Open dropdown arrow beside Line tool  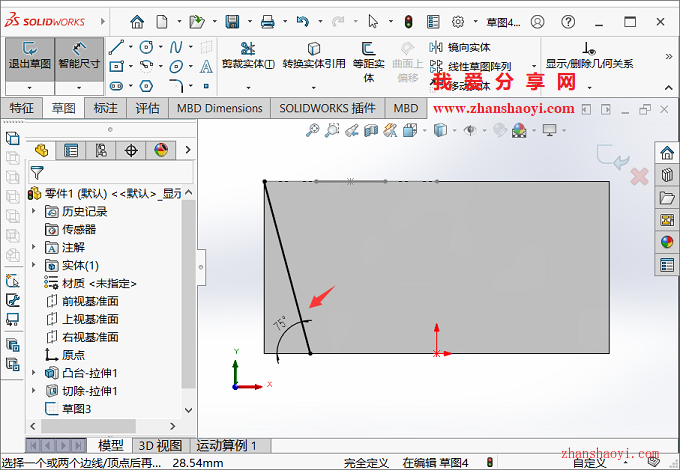[130, 47]
